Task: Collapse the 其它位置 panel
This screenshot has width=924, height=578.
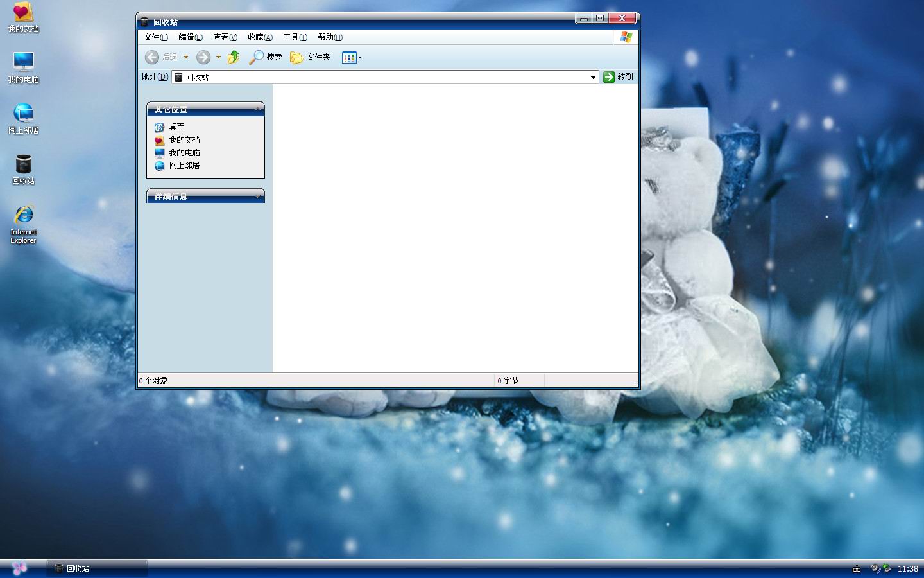Action: coord(257,109)
